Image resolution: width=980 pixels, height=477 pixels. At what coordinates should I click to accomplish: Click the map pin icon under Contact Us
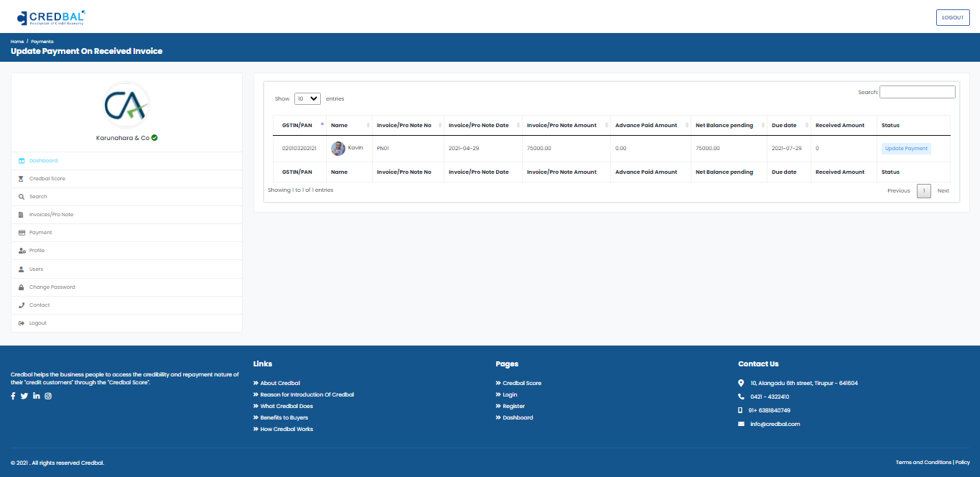click(x=741, y=383)
